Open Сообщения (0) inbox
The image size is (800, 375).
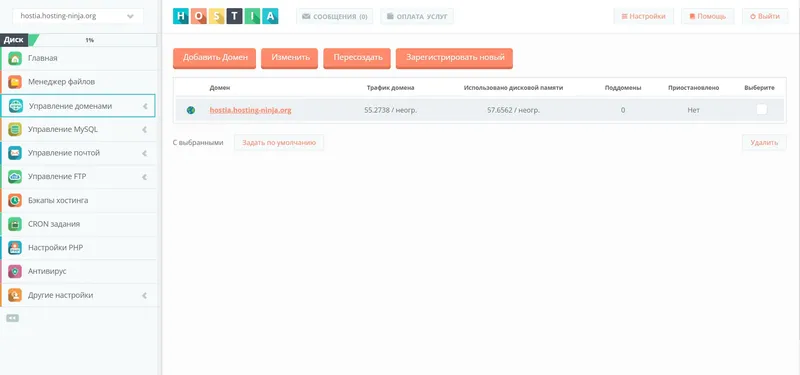334,16
